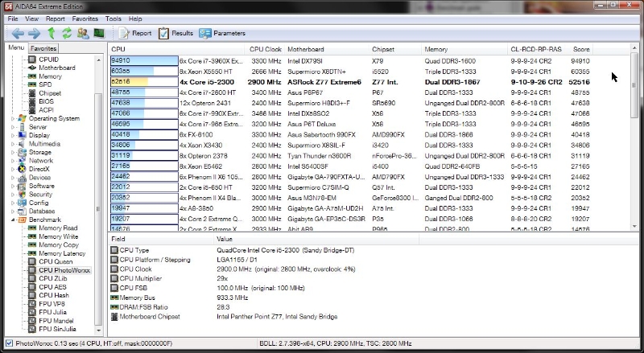Click the highlighted 52516 score bar
This screenshot has width=644, height=353.
click(144, 82)
